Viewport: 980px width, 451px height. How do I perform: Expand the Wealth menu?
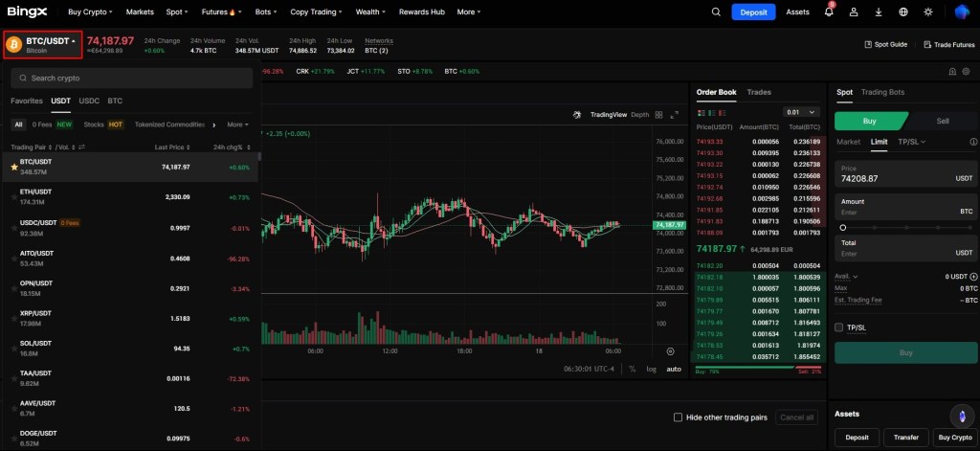tap(370, 11)
